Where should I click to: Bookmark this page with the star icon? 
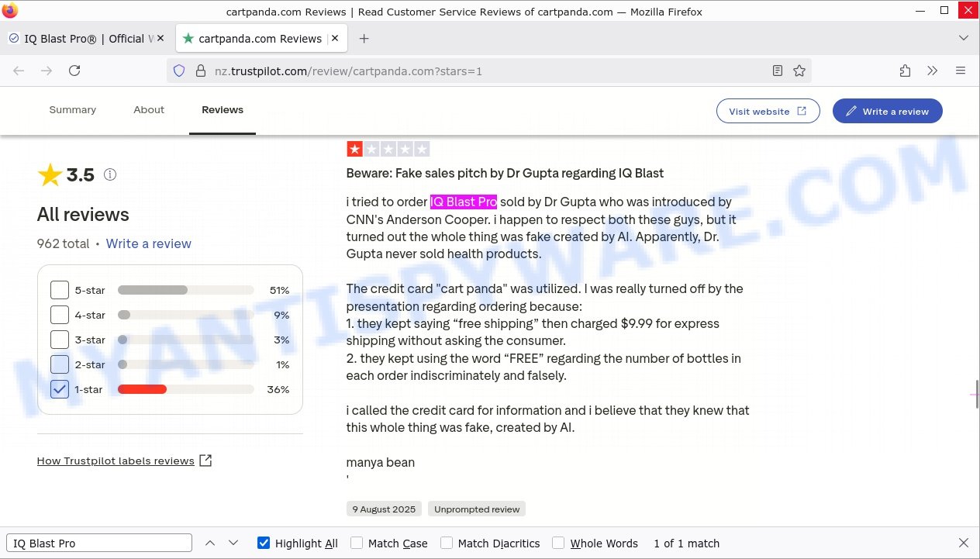(799, 71)
